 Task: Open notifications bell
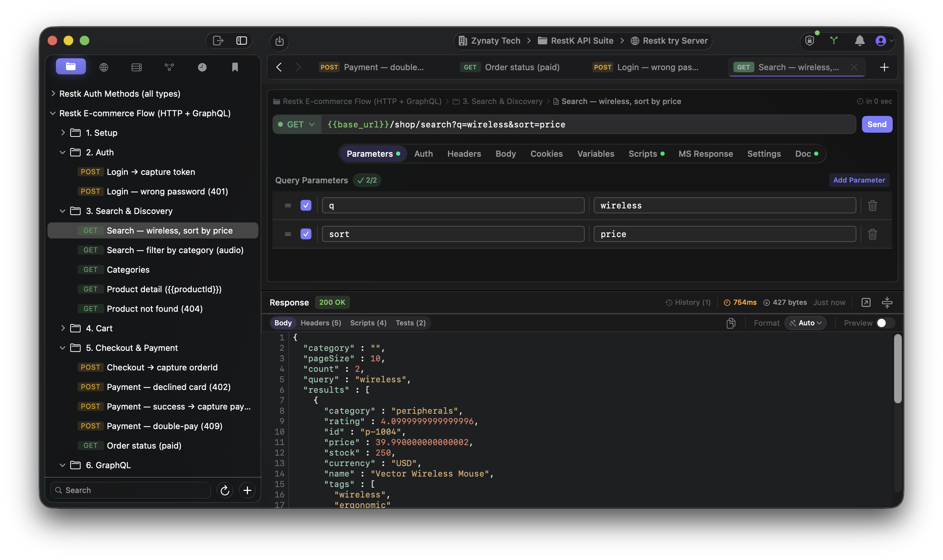tap(860, 40)
